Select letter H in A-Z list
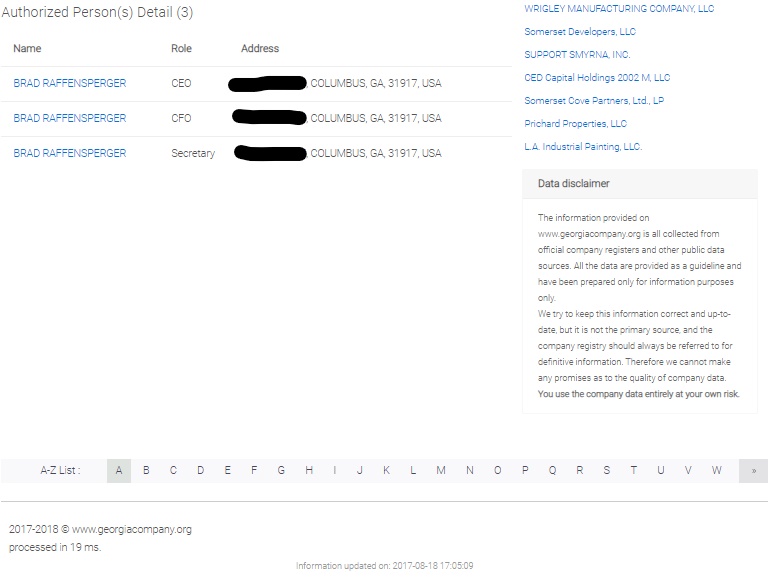 pyautogui.click(x=309, y=471)
